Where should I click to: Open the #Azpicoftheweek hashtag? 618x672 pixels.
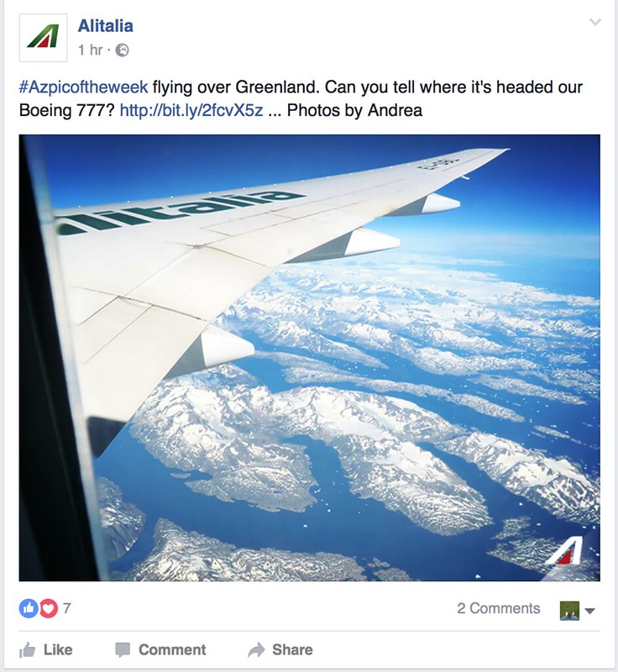click(83, 87)
